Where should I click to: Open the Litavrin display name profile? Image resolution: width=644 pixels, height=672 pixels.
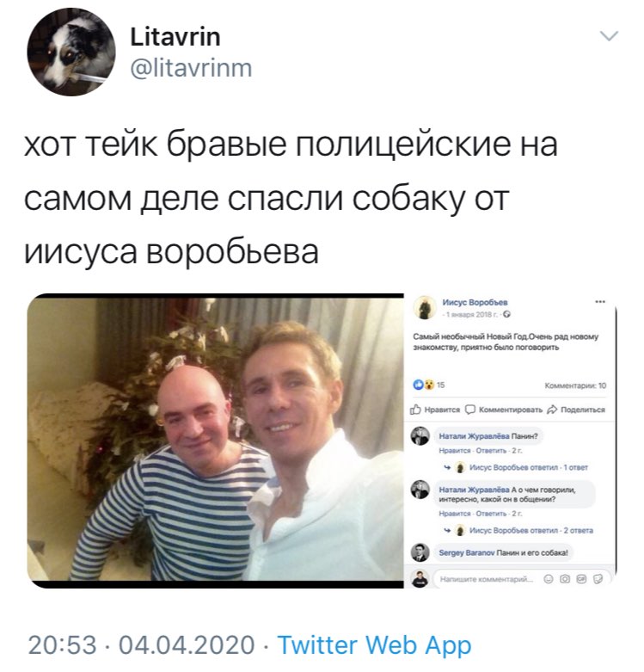175,37
